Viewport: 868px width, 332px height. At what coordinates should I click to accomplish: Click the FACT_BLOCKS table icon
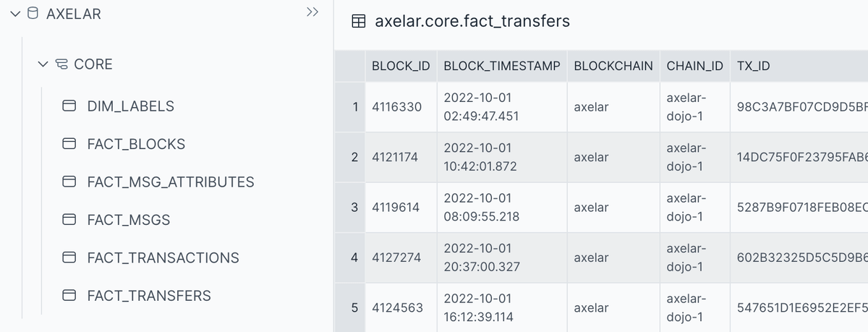[x=69, y=144]
